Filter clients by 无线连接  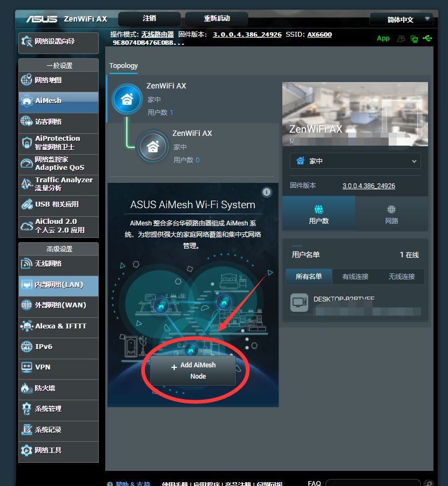402,277
